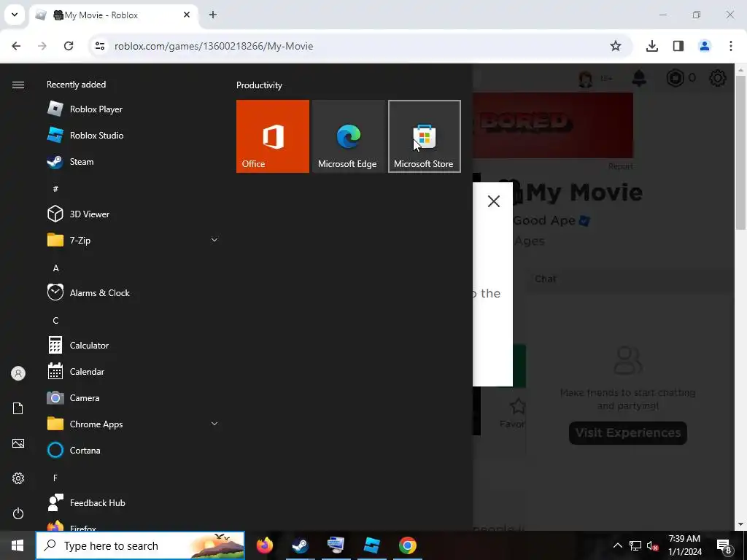Show hidden system tray icons
This screenshot has width=747, height=560.
[x=617, y=545]
